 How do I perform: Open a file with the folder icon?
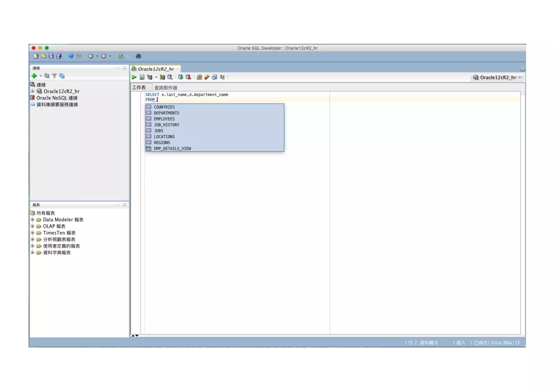43,56
